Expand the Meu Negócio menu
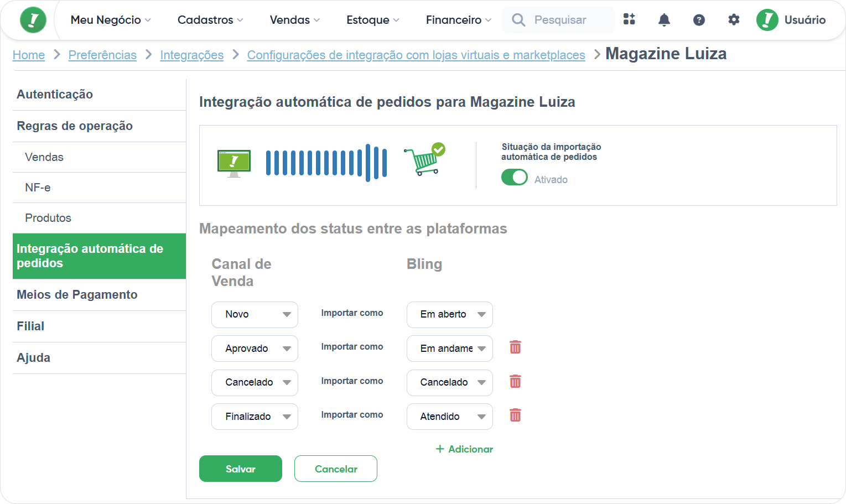846x504 pixels. [x=111, y=20]
